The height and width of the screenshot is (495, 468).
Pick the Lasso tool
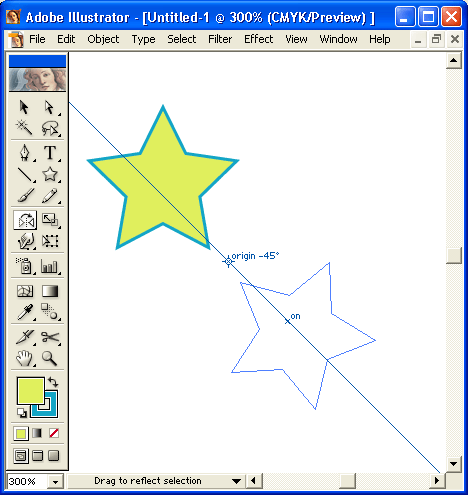(x=50, y=128)
